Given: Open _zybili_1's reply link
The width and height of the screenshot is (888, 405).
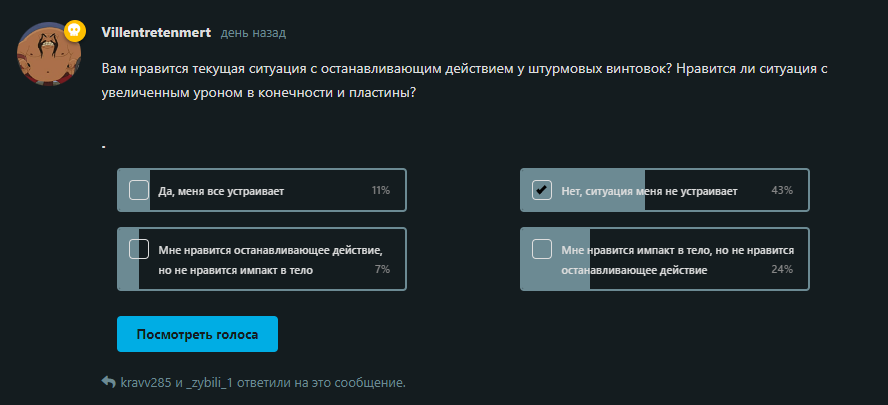Looking at the screenshot, I should [x=209, y=383].
